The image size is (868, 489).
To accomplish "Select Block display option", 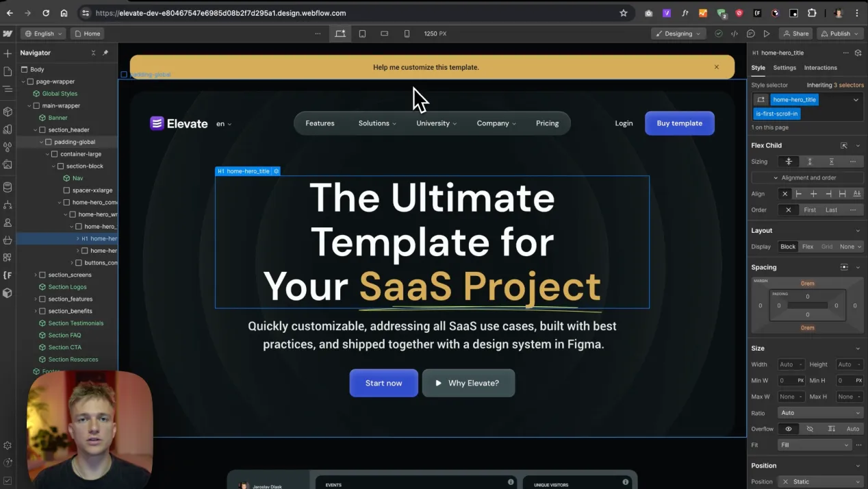I will click(788, 247).
